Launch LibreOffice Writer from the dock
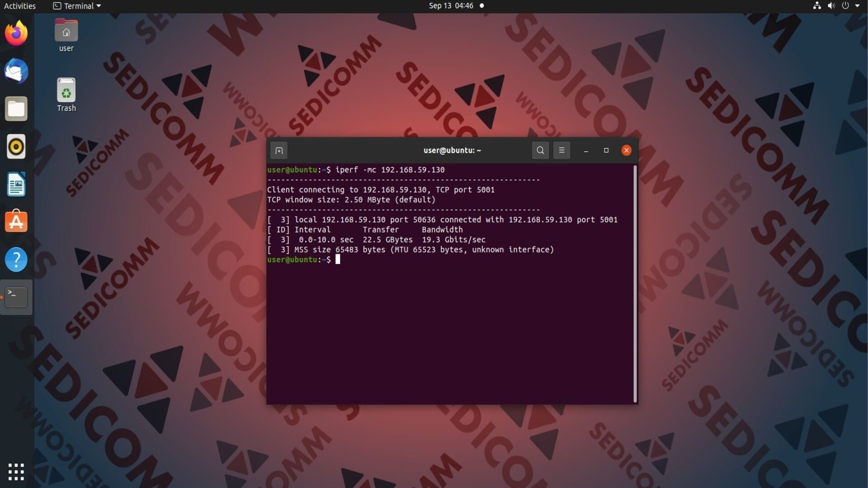This screenshot has width=868, height=488. (16, 184)
